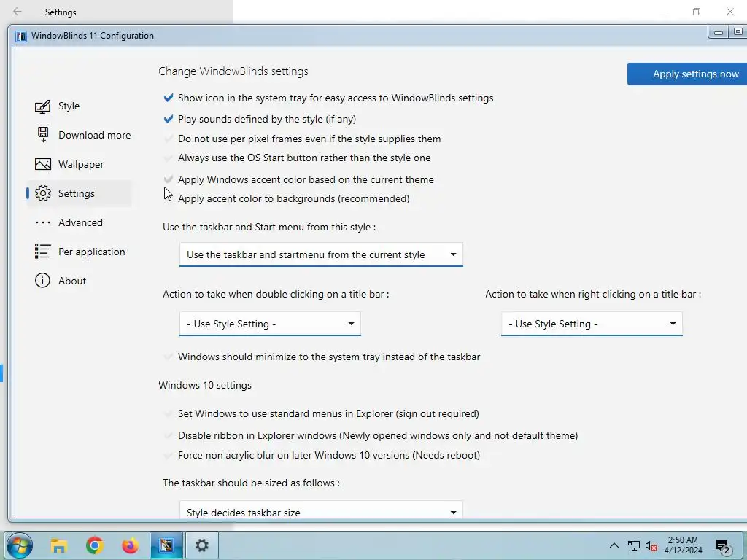Restore the WindowBlinds configuration window
Viewport: 747px width, 560px height.
click(738, 32)
